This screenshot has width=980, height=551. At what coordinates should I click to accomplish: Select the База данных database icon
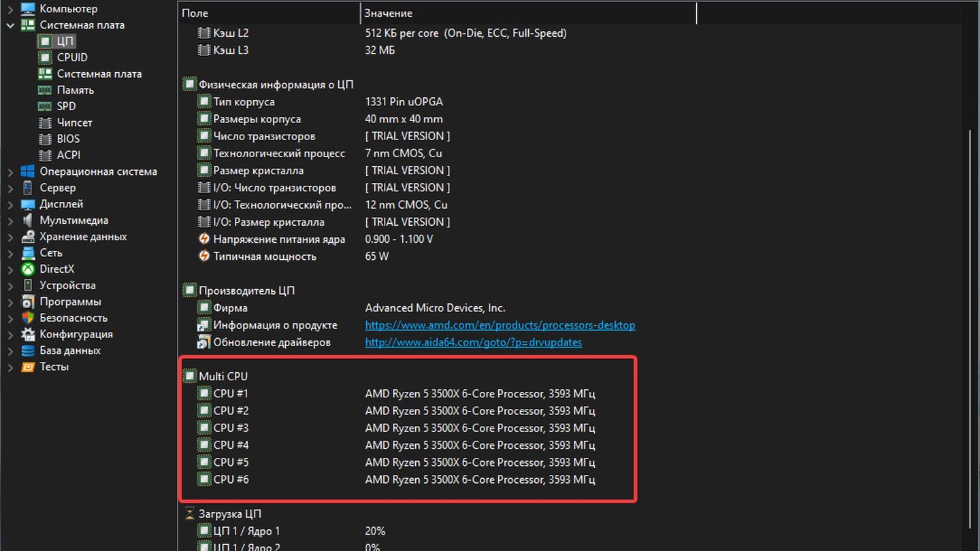pyautogui.click(x=28, y=351)
